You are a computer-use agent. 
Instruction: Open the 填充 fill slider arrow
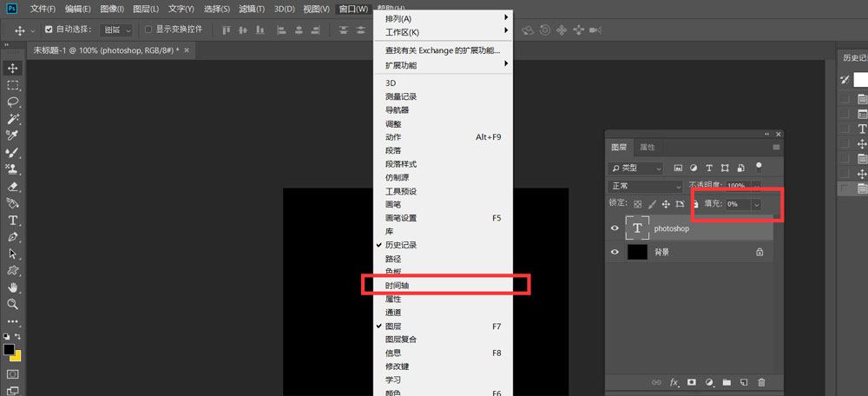pyautogui.click(x=756, y=204)
